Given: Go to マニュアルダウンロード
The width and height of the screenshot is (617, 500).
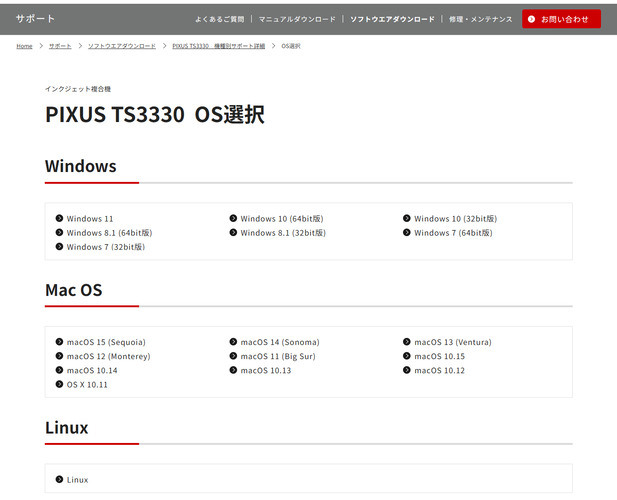Looking at the screenshot, I should tap(297, 19).
